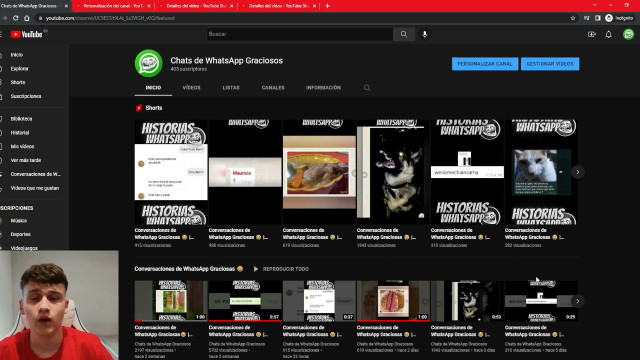Open a new browser tab
This screenshot has width=640, height=360.
(x=327, y=6)
